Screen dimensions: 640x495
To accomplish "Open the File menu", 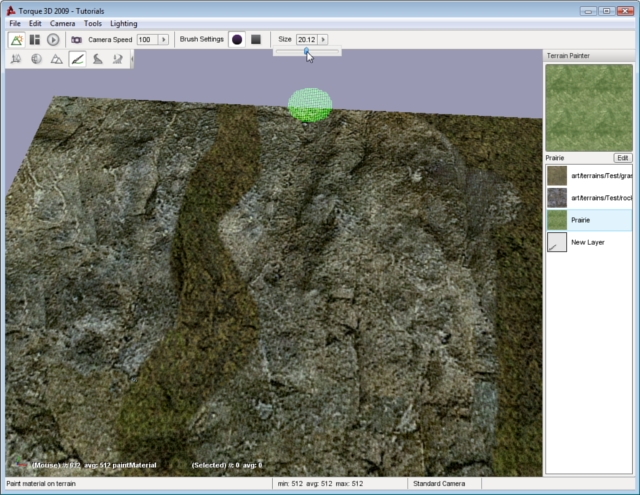I will pyautogui.click(x=15, y=23).
